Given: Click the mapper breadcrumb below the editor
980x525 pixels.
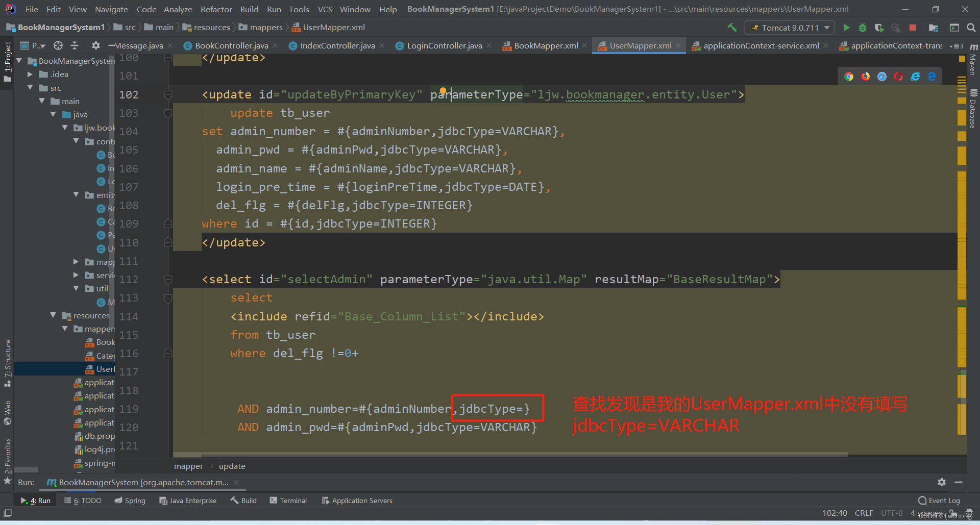Looking at the screenshot, I should pos(188,466).
